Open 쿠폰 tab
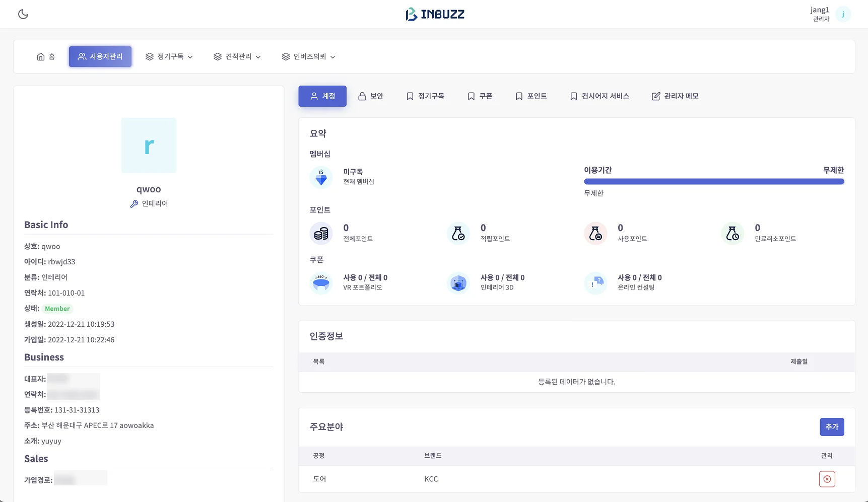 tap(480, 96)
